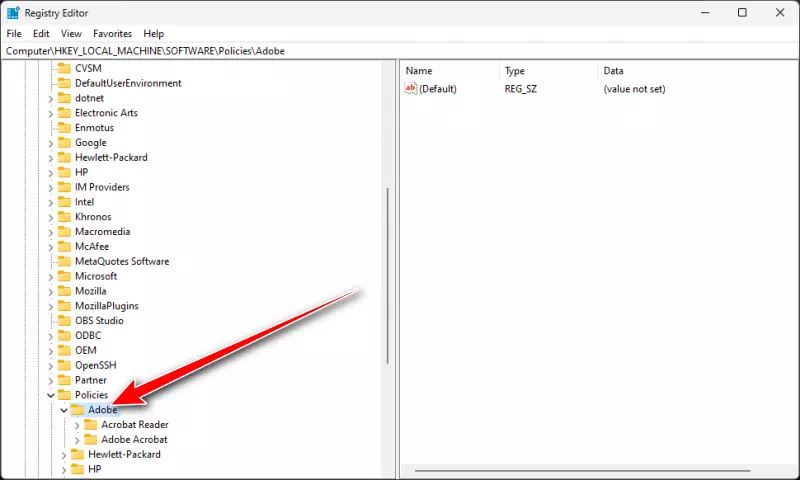This screenshot has height=480, width=800.
Task: Select the OBS Studio key label
Action: pyautogui.click(x=99, y=320)
